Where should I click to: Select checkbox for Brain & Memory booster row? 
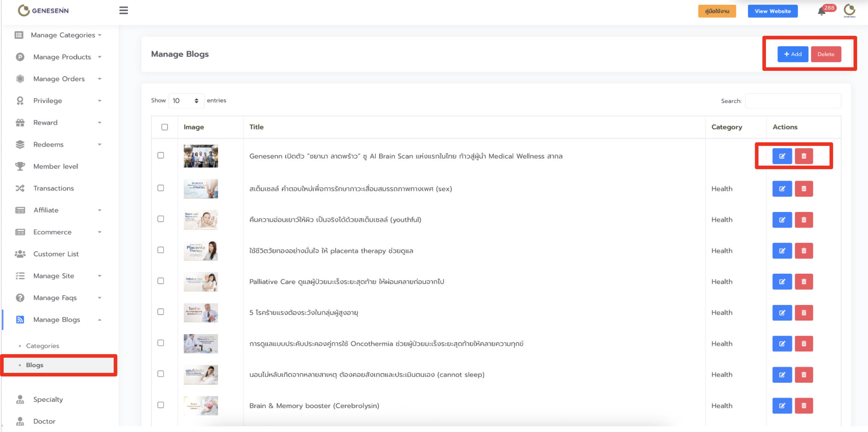tap(161, 405)
